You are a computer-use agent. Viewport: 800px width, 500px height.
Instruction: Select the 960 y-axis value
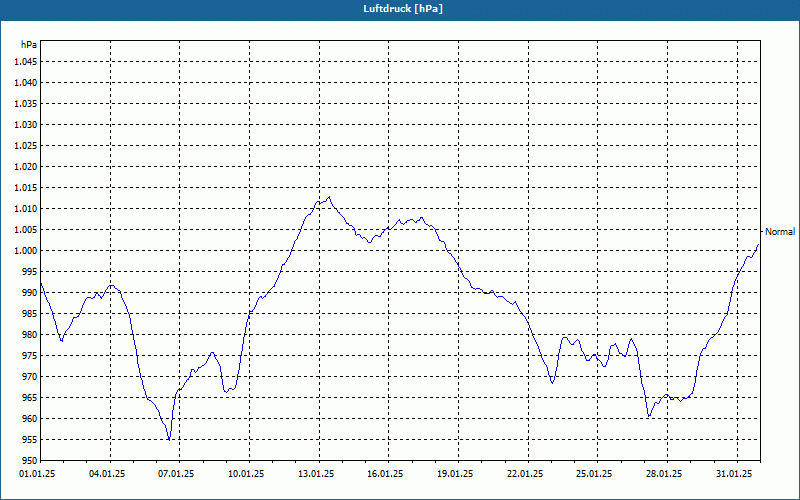(30, 418)
